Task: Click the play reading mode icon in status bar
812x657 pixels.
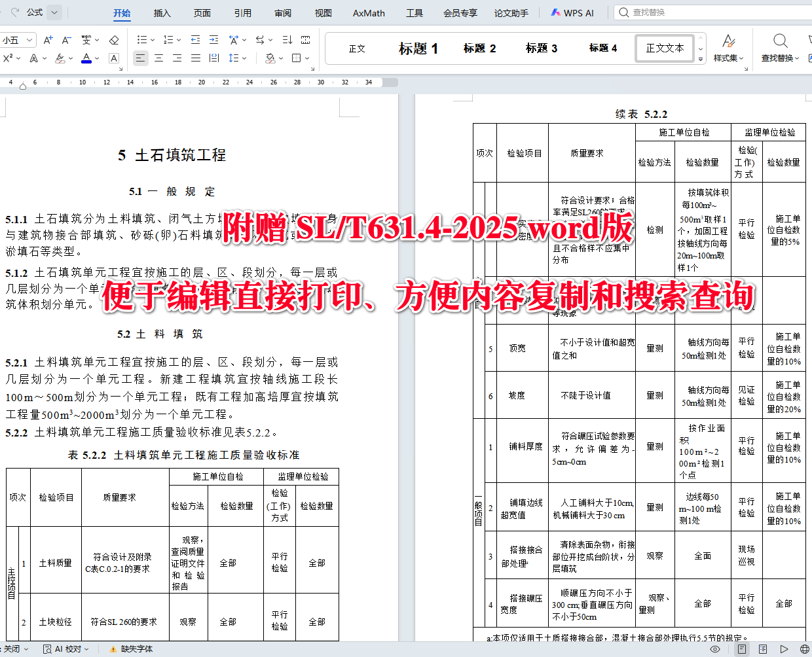Action: (784, 649)
